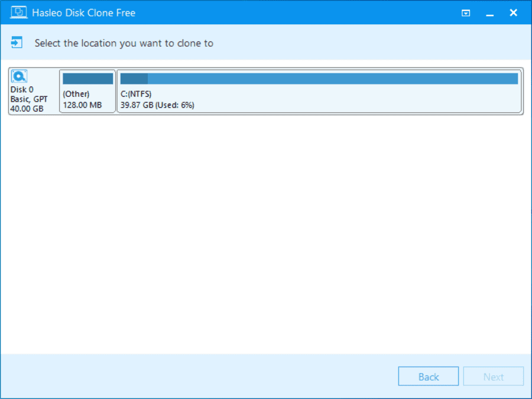Viewport: 532px width, 399px height.
Task: Go back with the Back button
Action: (x=428, y=377)
